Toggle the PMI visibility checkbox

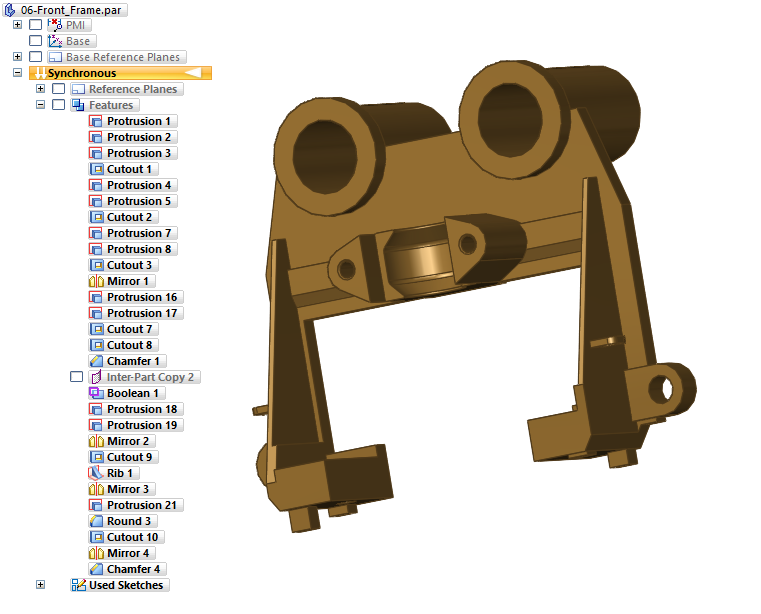tap(35, 25)
